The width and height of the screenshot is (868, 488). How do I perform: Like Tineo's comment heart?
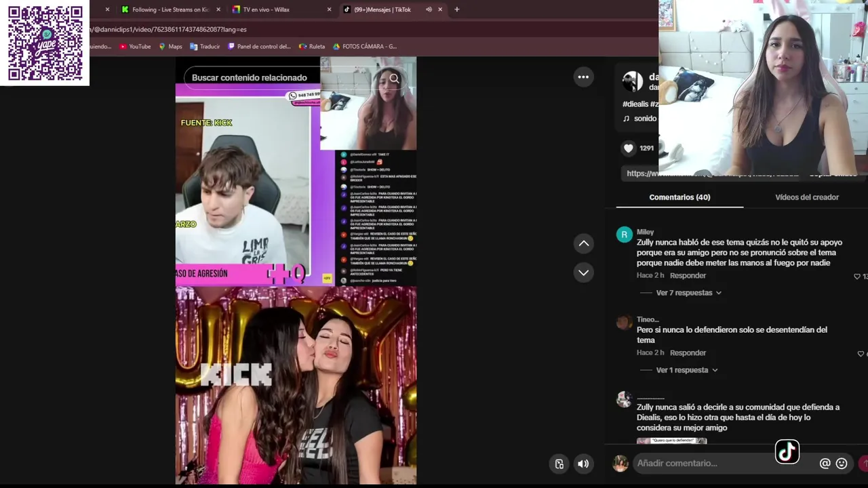pos(861,354)
